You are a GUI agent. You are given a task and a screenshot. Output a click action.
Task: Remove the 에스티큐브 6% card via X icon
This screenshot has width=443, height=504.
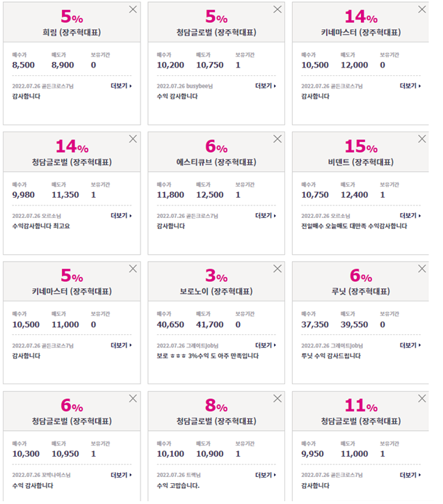tap(277, 139)
